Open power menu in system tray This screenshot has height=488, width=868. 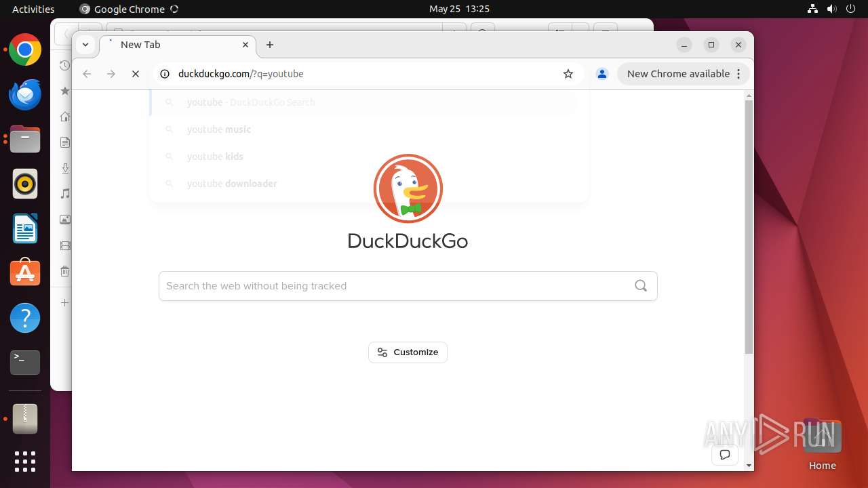852,9
